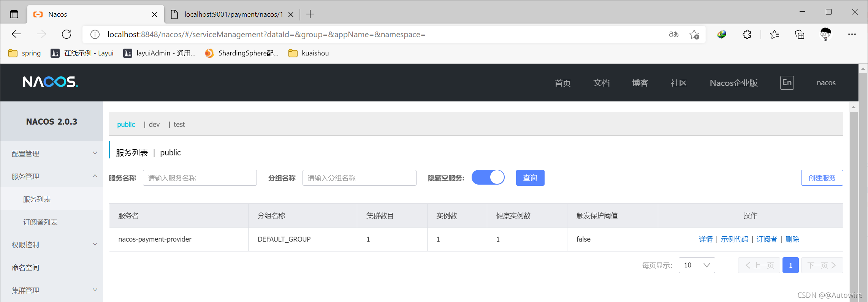The image size is (868, 302).
Task: Open Nacos企业版 link
Action: (x=733, y=83)
